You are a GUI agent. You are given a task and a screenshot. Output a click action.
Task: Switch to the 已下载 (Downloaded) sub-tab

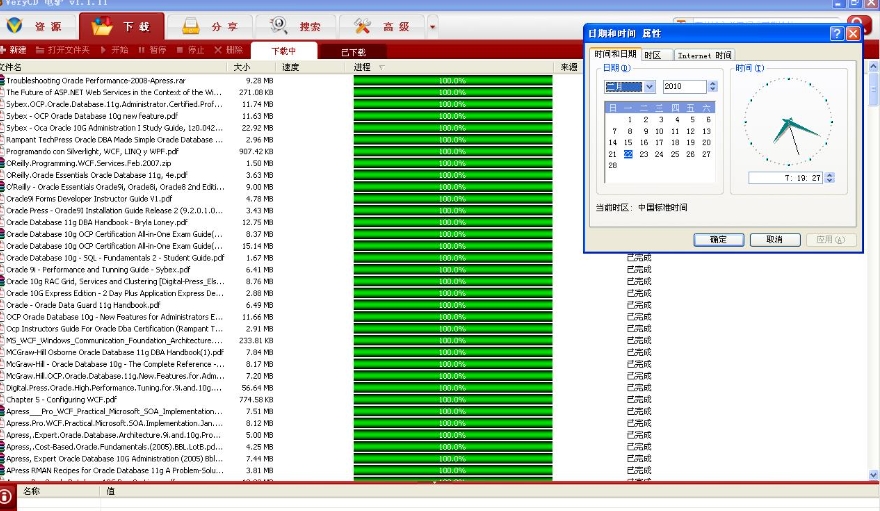tap(353, 52)
